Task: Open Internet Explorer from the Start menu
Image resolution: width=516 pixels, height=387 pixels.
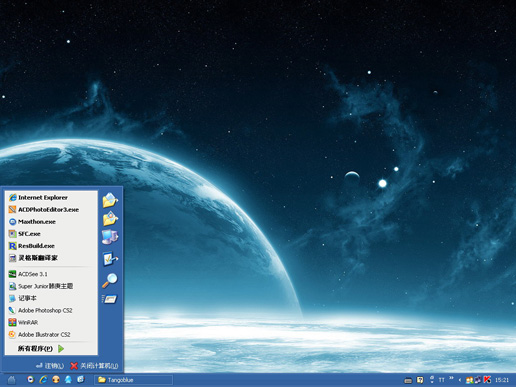Action: click(x=51, y=197)
